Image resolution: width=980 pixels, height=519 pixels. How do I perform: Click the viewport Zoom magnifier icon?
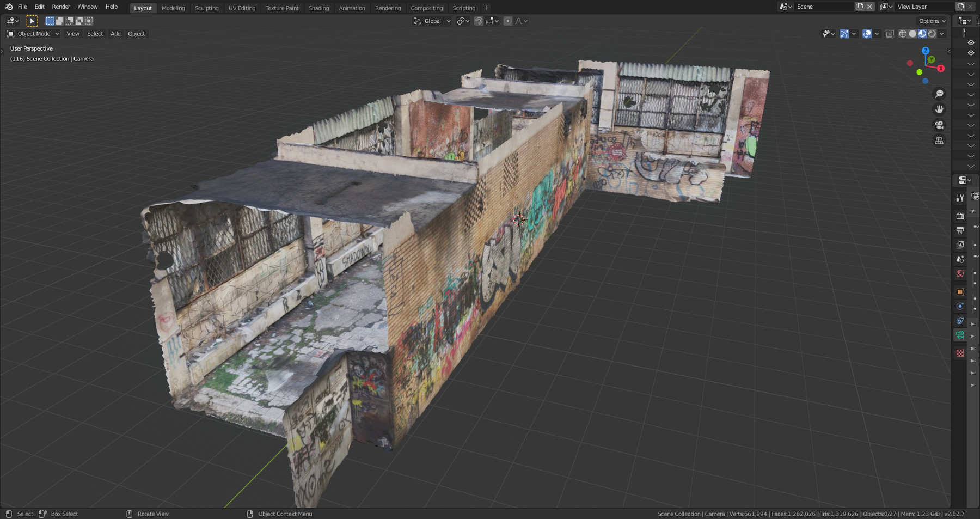pyautogui.click(x=939, y=93)
